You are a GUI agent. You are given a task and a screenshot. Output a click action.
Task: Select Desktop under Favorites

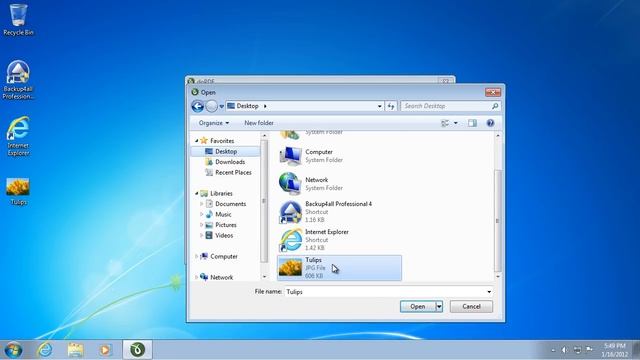226,151
